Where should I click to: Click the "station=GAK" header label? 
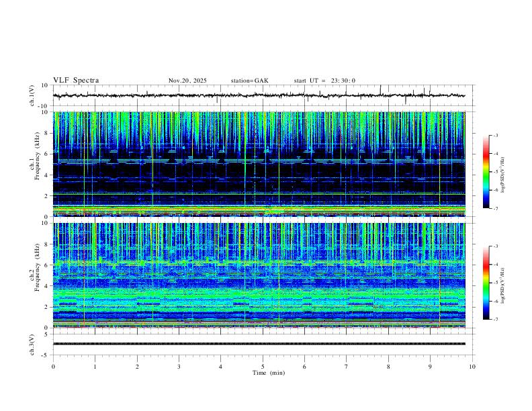pos(249,81)
